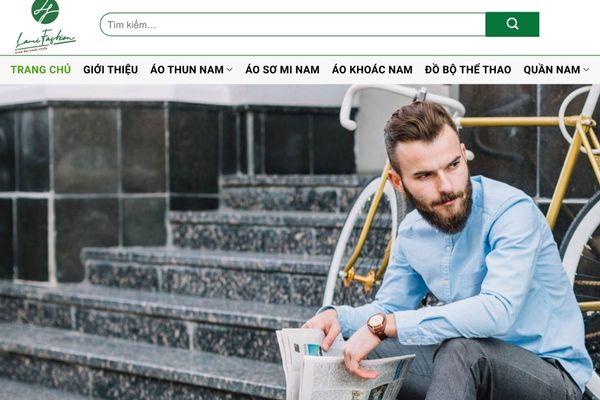Screen dimensions: 600x400
Task: Go to TRANG CHỦ home page
Action: (41, 70)
